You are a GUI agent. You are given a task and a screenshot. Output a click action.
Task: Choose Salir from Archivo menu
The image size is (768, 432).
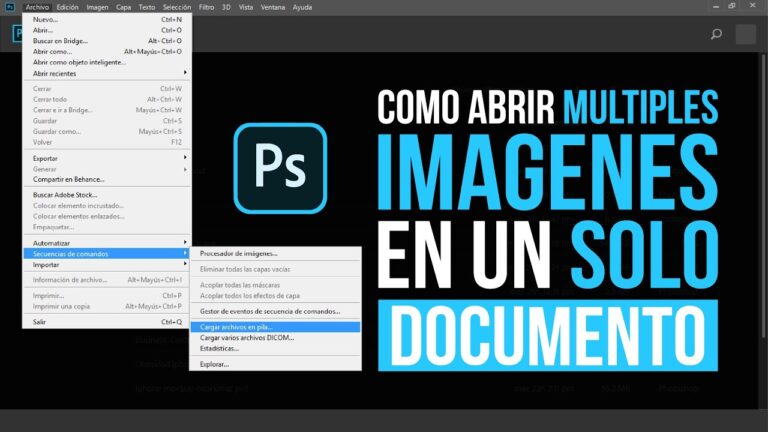pos(107,322)
